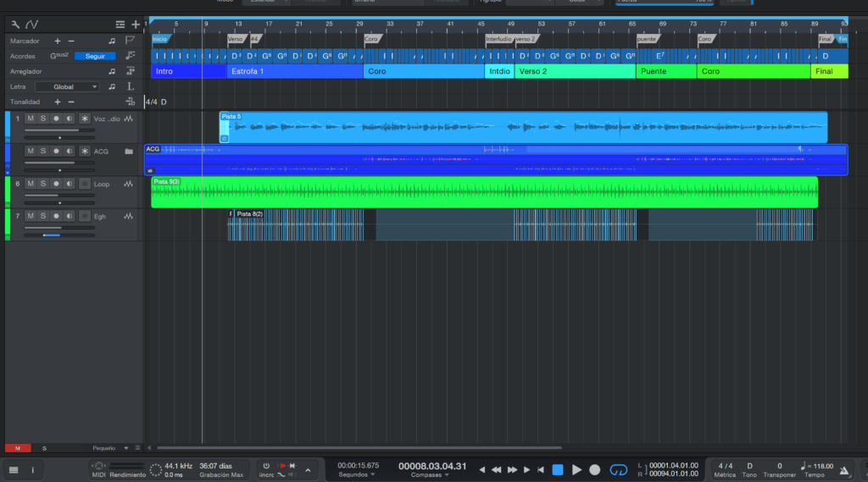Toggle loop mode in the transport bar

point(618,469)
